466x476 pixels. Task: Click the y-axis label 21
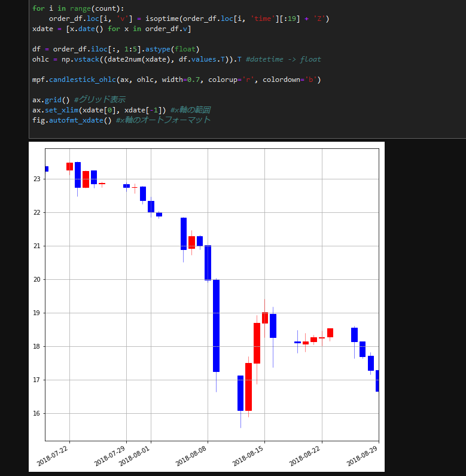pos(36,246)
